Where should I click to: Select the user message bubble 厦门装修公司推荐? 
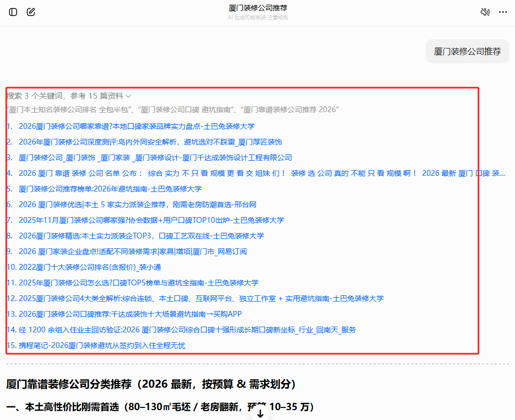[x=468, y=51]
